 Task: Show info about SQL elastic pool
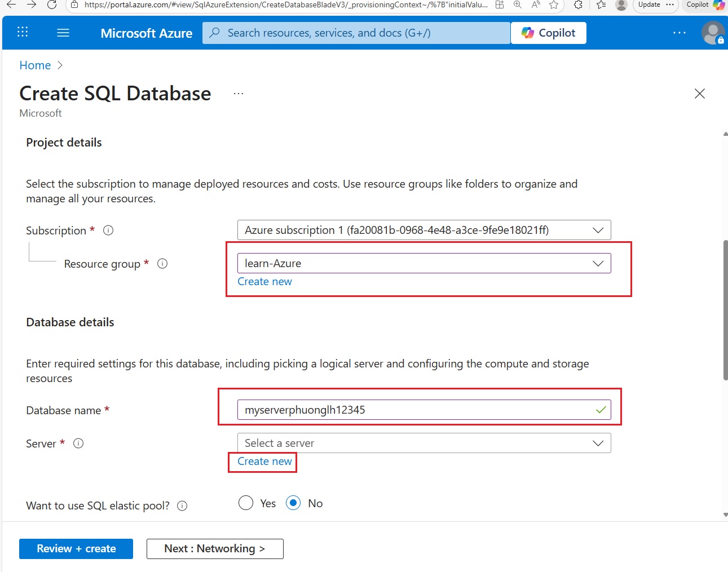tap(182, 506)
